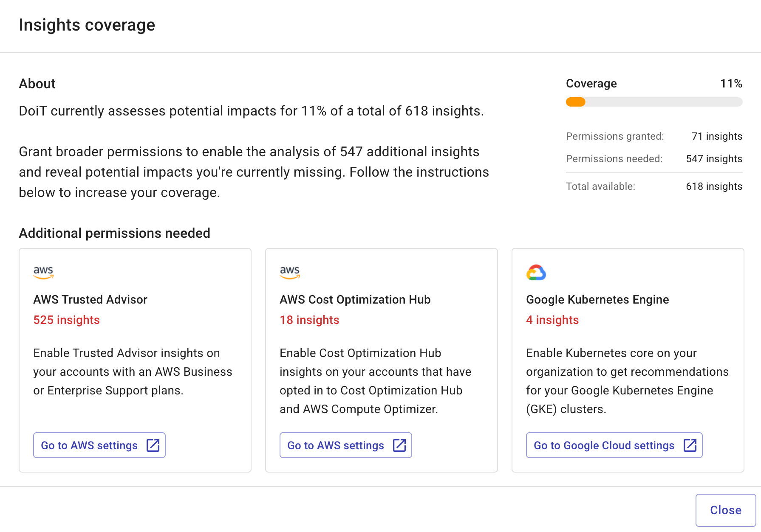Click the Trusted Advisor card description text
Image resolution: width=761 pixels, height=532 pixels.
(133, 372)
